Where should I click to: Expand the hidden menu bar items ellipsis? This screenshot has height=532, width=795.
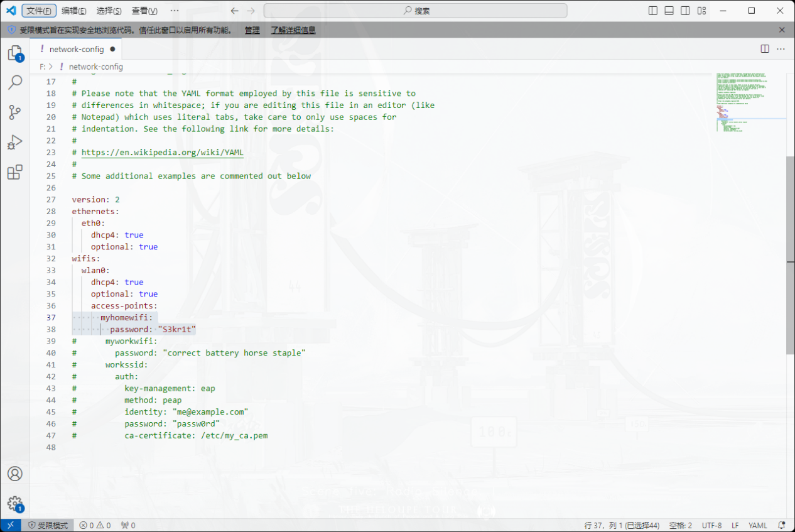click(175, 11)
